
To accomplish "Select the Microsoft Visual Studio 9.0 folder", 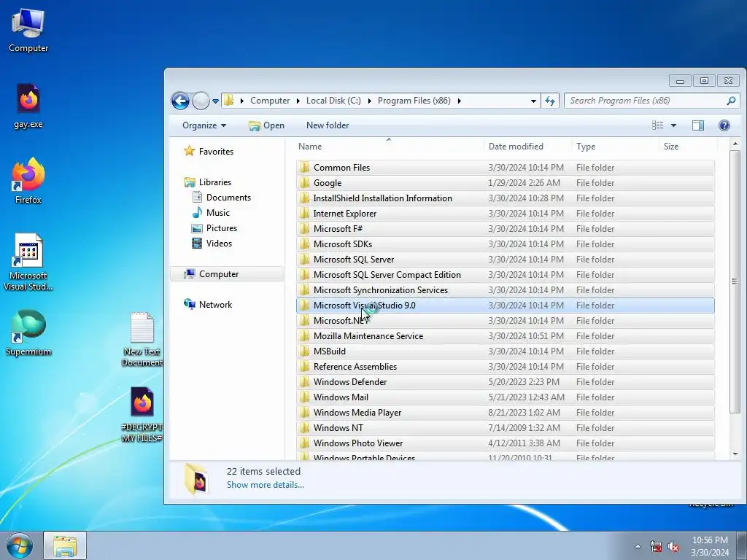I will pyautogui.click(x=505, y=306).
